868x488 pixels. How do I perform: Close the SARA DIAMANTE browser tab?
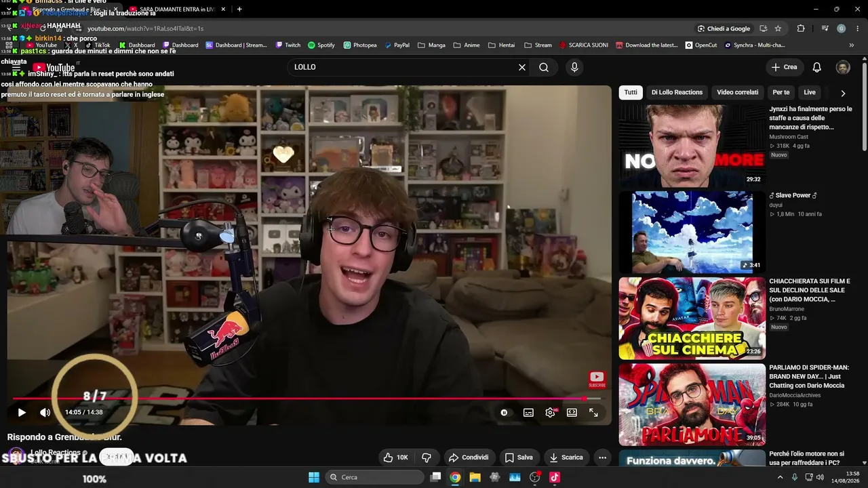223,9
